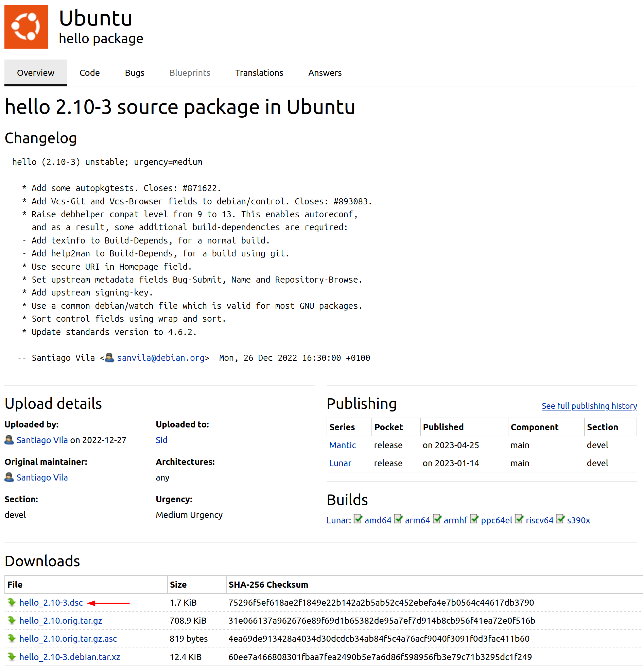Click the '819 bytes' size cell

(188, 638)
